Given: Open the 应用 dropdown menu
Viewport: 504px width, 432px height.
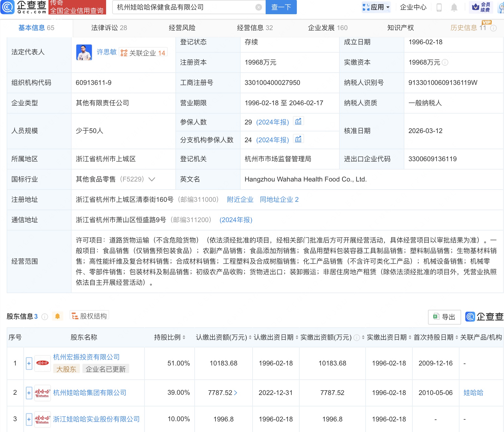Looking at the screenshot, I should tap(376, 8).
